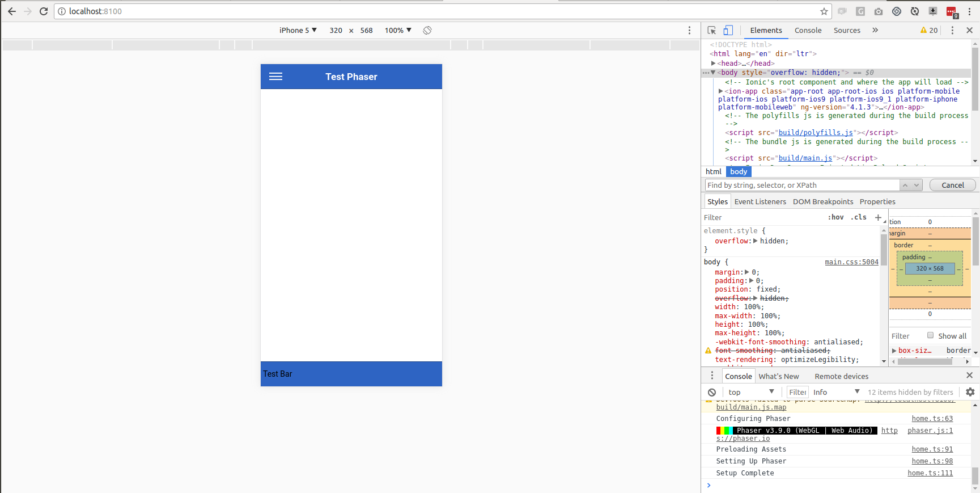The image size is (980, 493).
Task: Open the DevTools customize menu
Action: point(952,30)
